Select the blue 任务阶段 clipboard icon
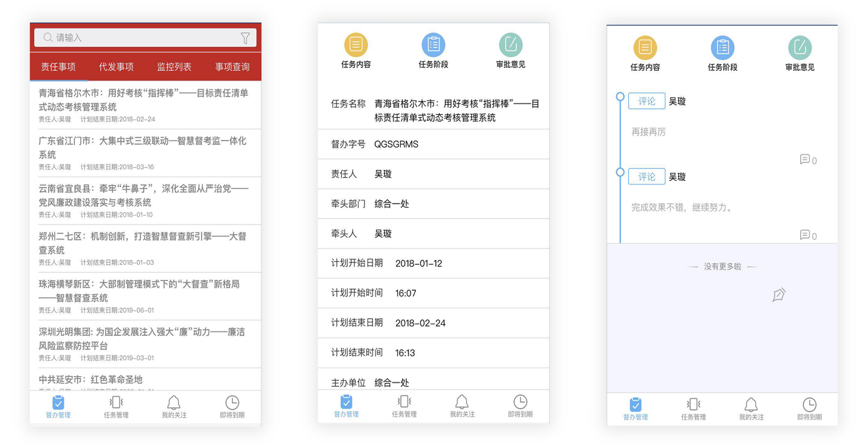This screenshot has height=448, width=868. 433,45
